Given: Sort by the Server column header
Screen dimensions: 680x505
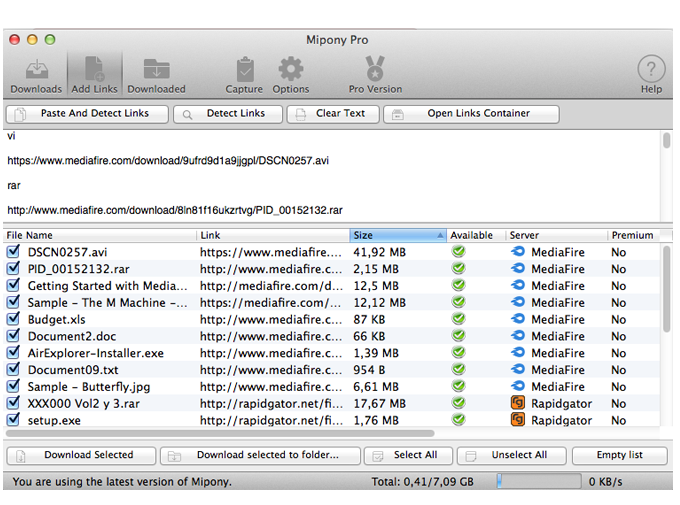Looking at the screenshot, I should (556, 235).
